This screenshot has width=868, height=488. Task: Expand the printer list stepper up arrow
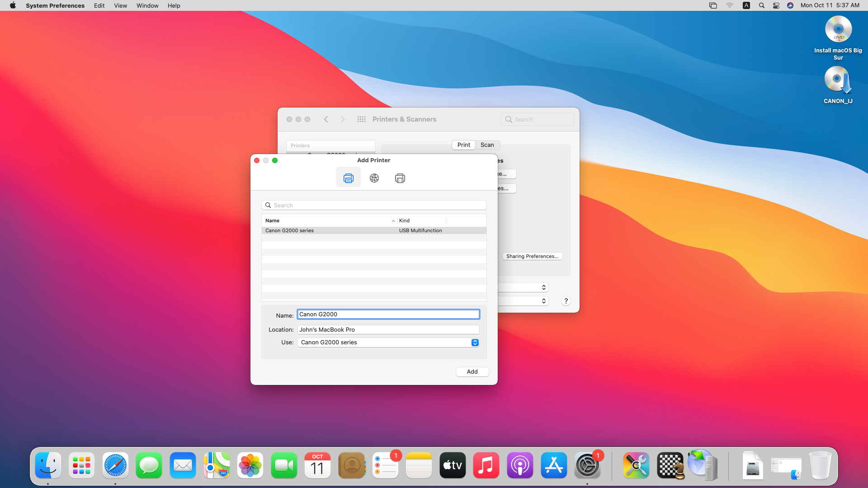[544, 286]
